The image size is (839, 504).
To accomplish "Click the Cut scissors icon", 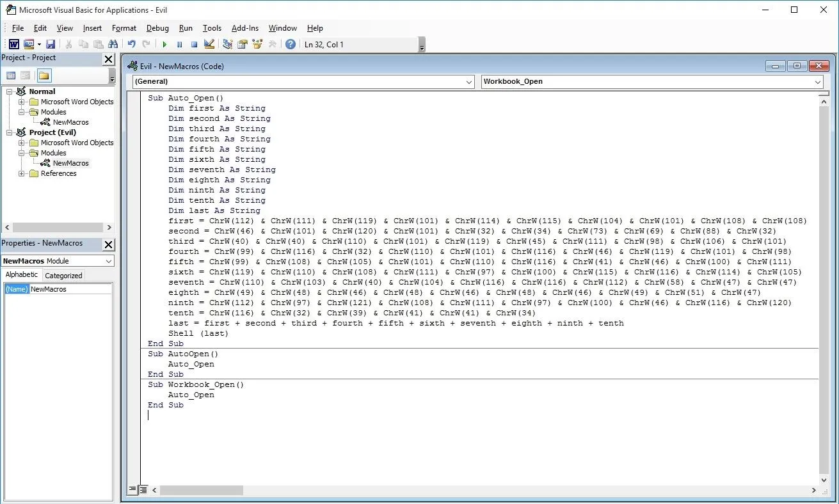I will (68, 44).
